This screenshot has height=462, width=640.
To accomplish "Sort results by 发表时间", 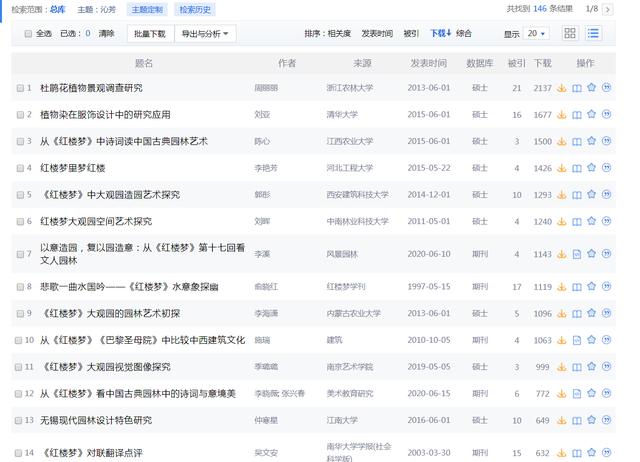I will (x=377, y=33).
